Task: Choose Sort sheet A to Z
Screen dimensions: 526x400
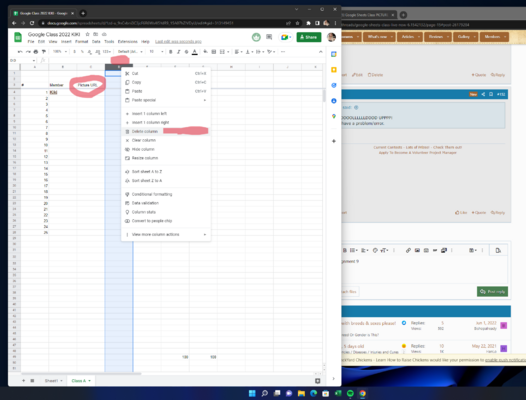Action: click(166, 171)
